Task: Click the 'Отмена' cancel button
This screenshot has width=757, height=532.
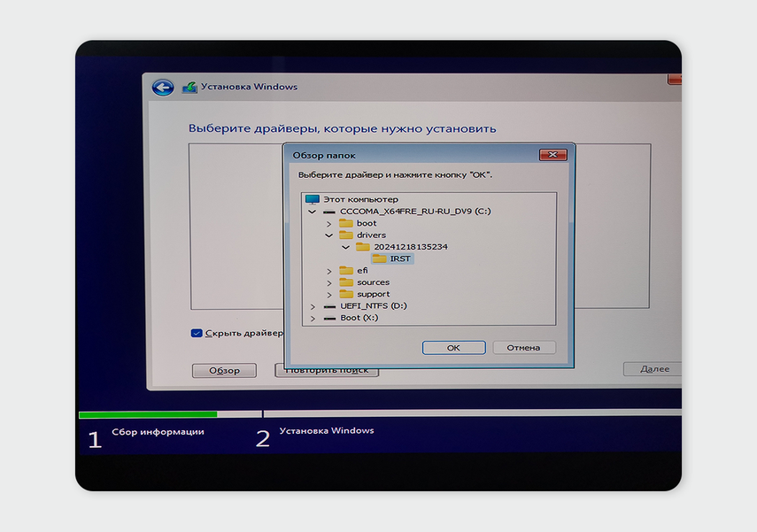Action: coord(524,348)
